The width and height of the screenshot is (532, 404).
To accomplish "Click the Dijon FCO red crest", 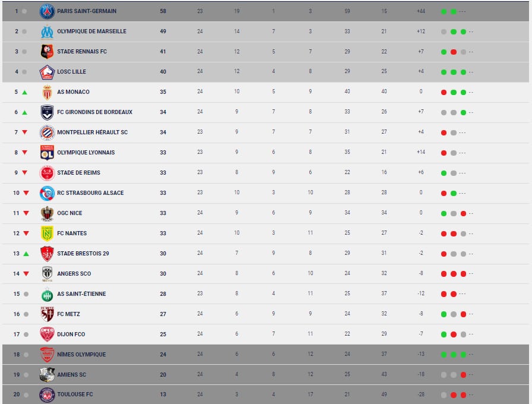I will (x=47, y=334).
